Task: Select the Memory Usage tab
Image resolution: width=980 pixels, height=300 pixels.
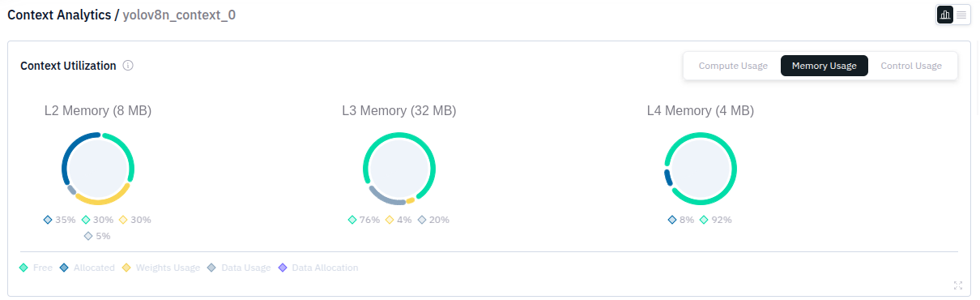Action: [824, 66]
